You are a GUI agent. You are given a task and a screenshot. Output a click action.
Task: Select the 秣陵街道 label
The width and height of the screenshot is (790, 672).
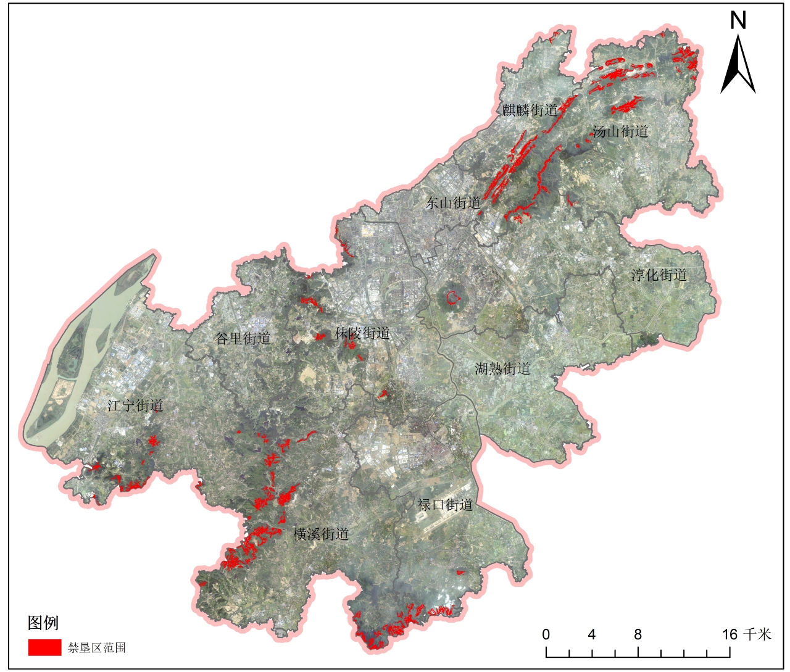point(362,333)
